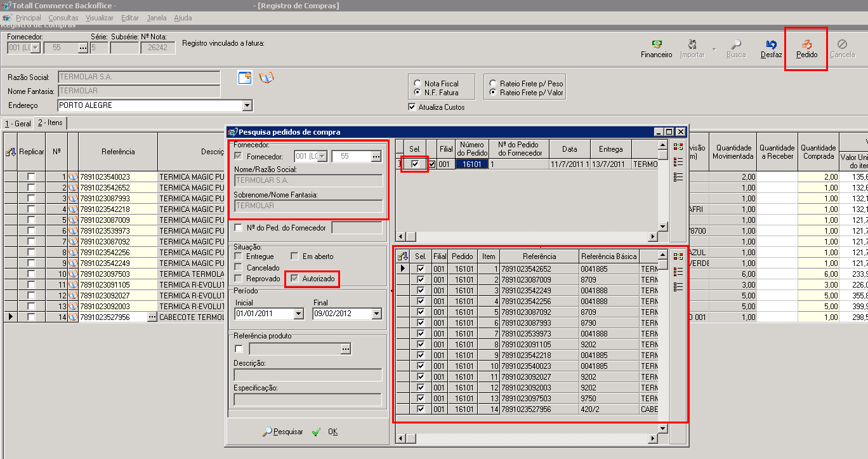
Task: Click the top list icon beside the orders grid
Action: pos(678,147)
